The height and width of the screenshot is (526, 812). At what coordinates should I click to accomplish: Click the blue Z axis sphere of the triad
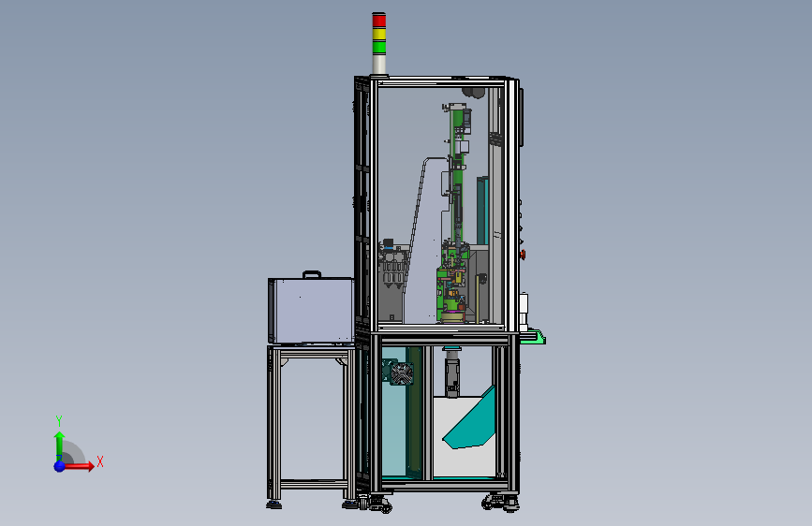click(x=60, y=466)
